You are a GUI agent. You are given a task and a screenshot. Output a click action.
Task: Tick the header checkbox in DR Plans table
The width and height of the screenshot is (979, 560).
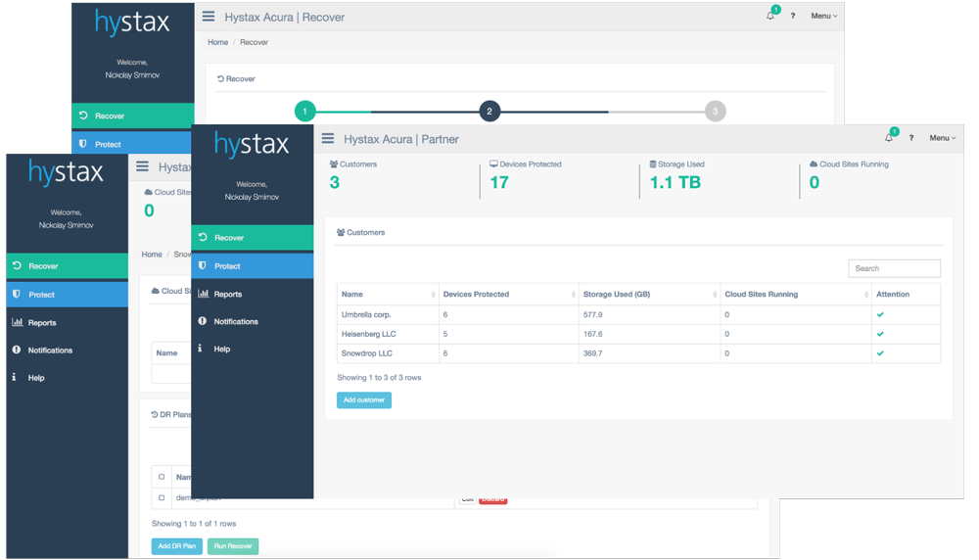click(x=162, y=477)
